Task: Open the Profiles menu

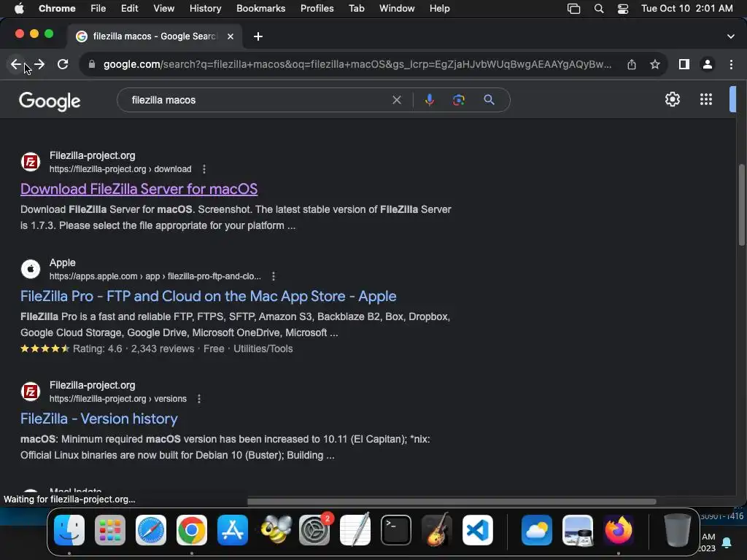Action: coord(317,8)
